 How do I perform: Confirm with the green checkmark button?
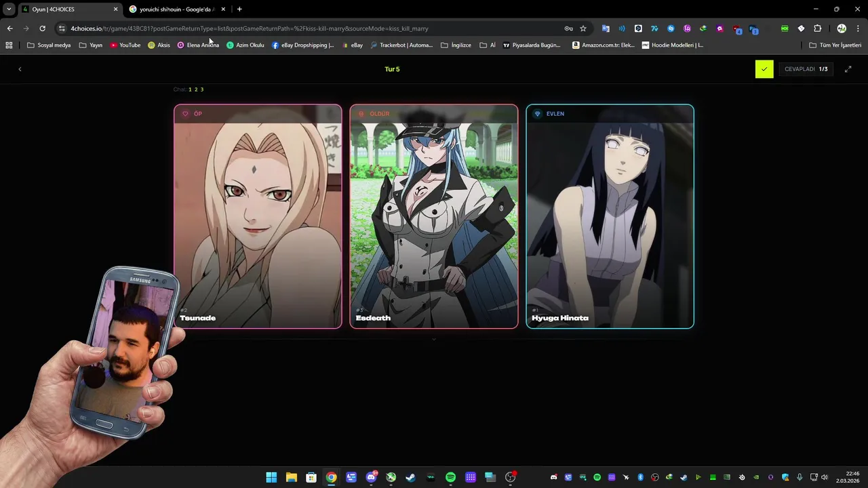[764, 69]
